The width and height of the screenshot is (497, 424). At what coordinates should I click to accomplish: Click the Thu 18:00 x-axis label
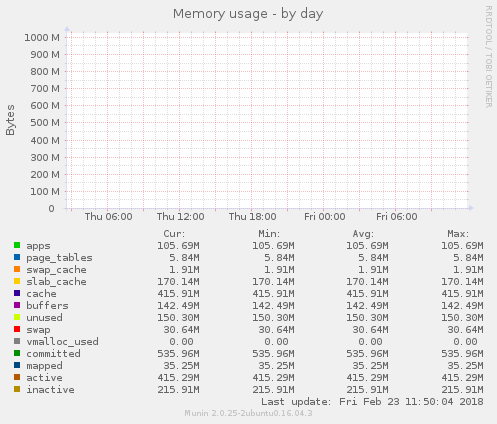[252, 217]
